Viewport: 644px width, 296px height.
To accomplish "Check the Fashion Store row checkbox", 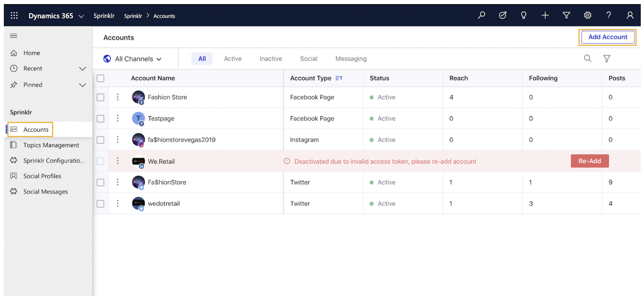I will click(100, 97).
